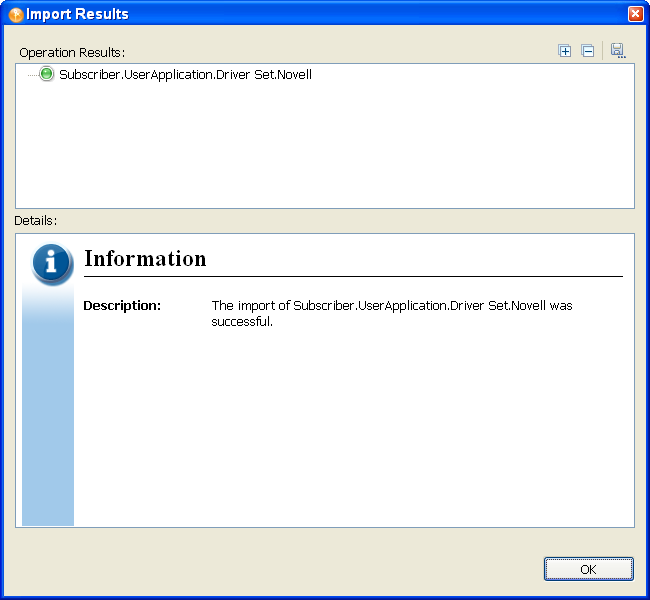Click blank area of the Details pane
The width and height of the screenshot is (650, 600).
(x=350, y=430)
